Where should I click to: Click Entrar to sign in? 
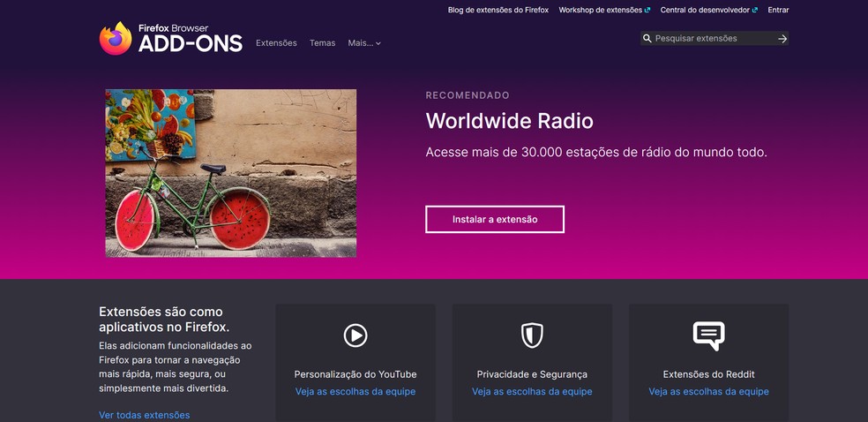(778, 10)
